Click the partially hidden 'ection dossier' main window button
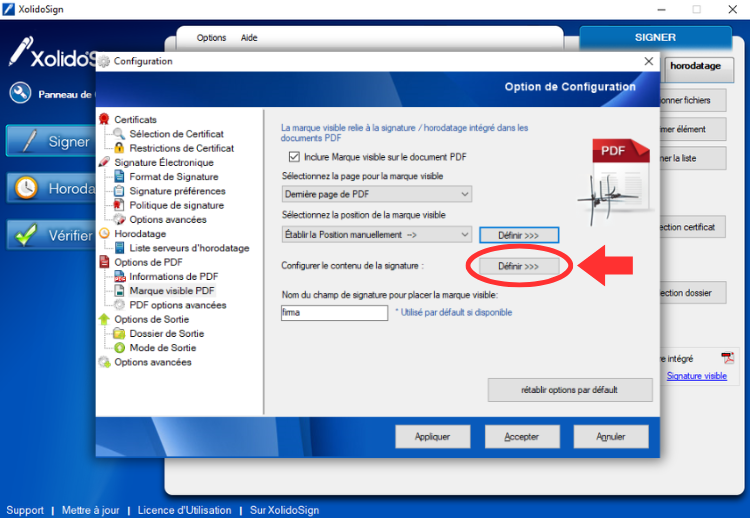Viewport: 750px width, 518px height. 693,293
